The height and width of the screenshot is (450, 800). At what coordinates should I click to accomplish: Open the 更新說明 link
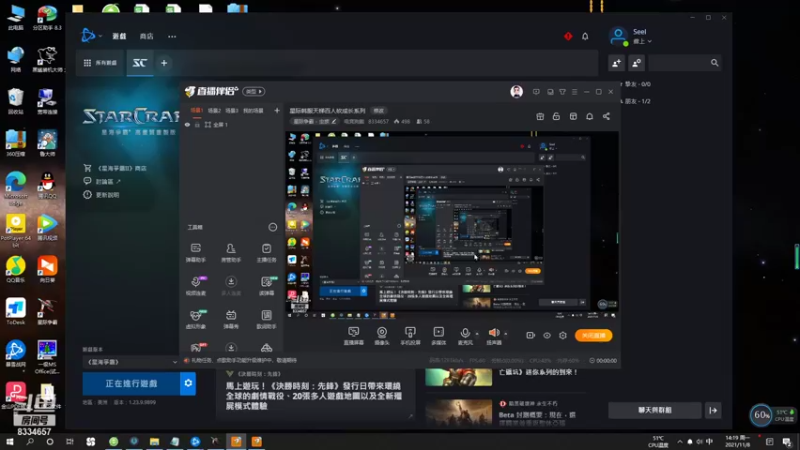pos(102,194)
